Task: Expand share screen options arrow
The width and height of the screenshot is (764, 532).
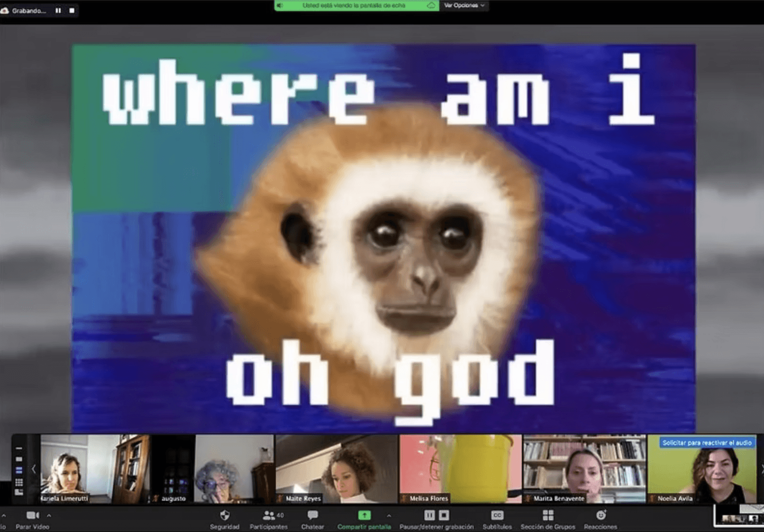Action: [389, 516]
